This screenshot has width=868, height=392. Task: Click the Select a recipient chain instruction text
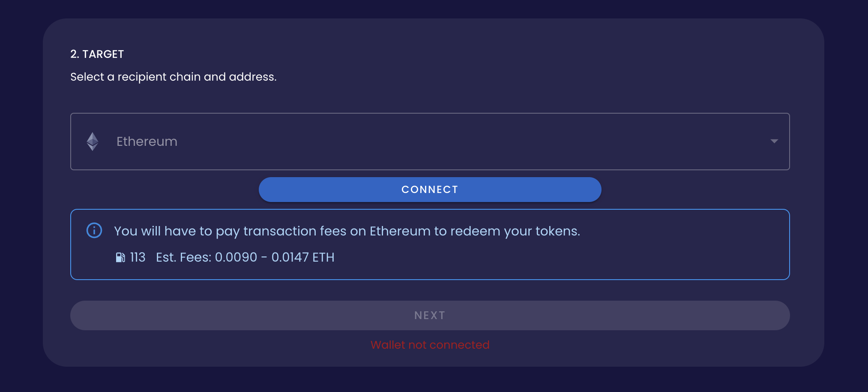tap(174, 77)
